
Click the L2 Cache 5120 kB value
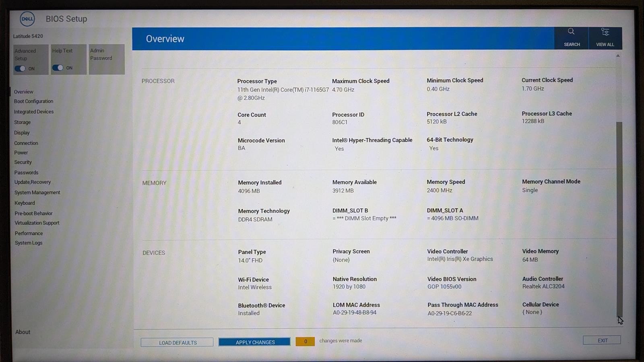click(x=437, y=121)
